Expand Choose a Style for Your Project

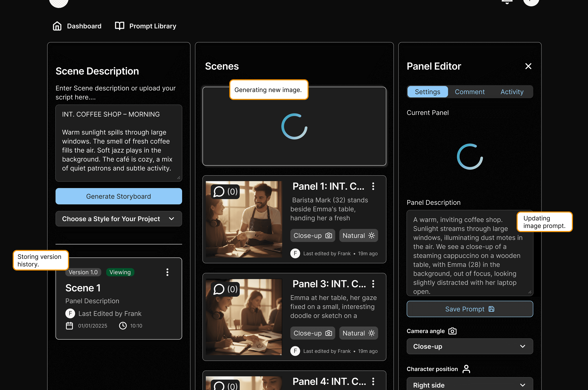click(x=119, y=219)
